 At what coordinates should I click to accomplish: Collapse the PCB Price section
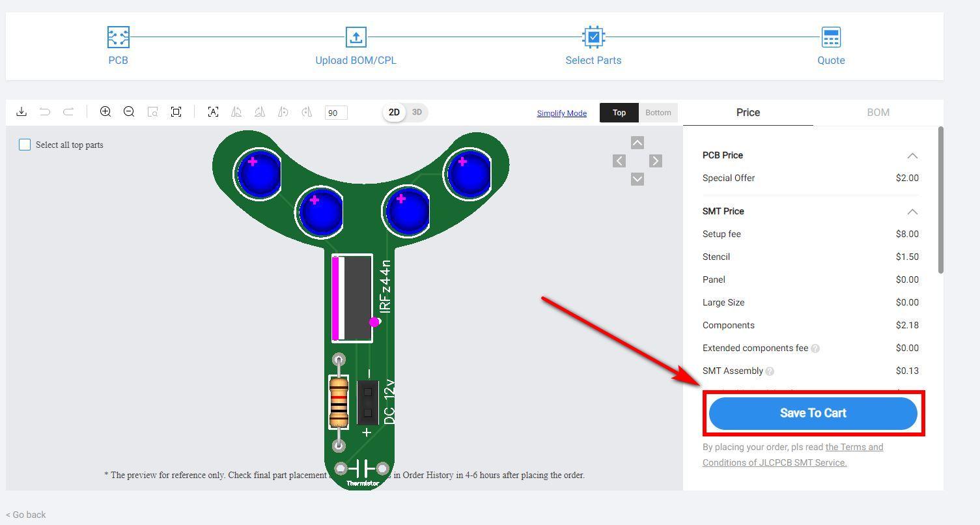coord(912,156)
